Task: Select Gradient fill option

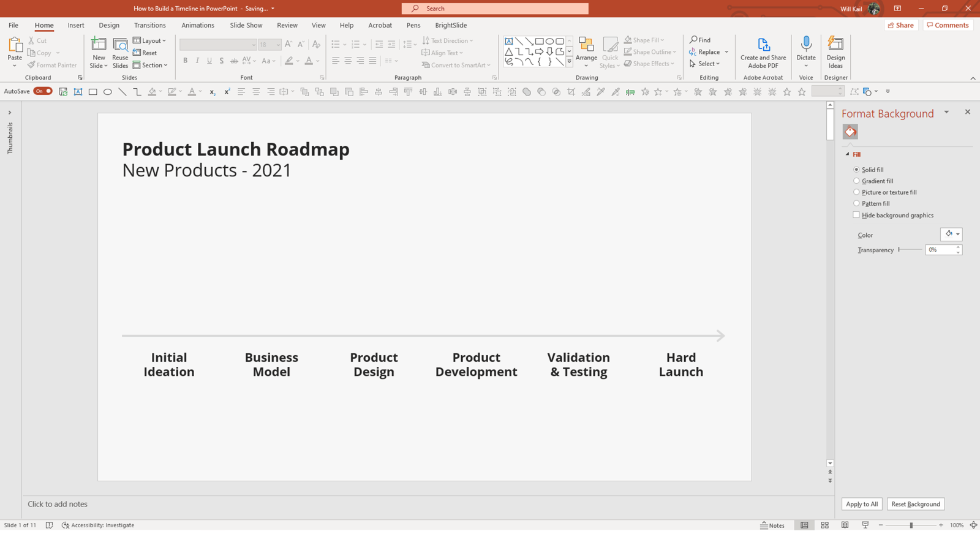Action: 856,181
